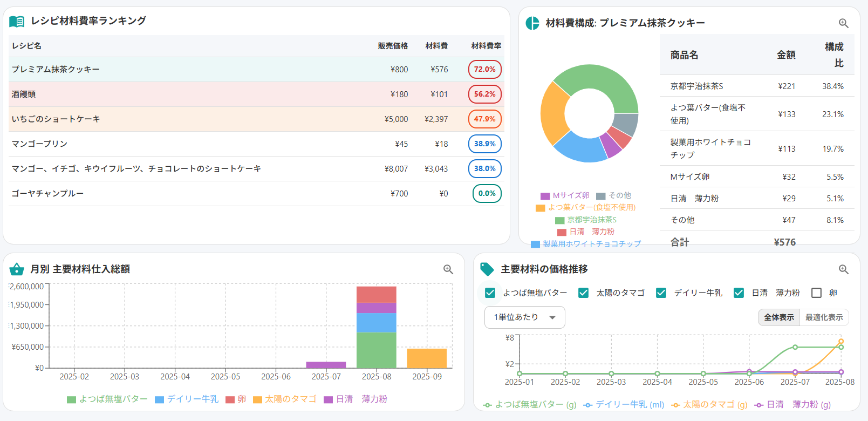Select the マンゴープリン recipe row

click(x=257, y=144)
